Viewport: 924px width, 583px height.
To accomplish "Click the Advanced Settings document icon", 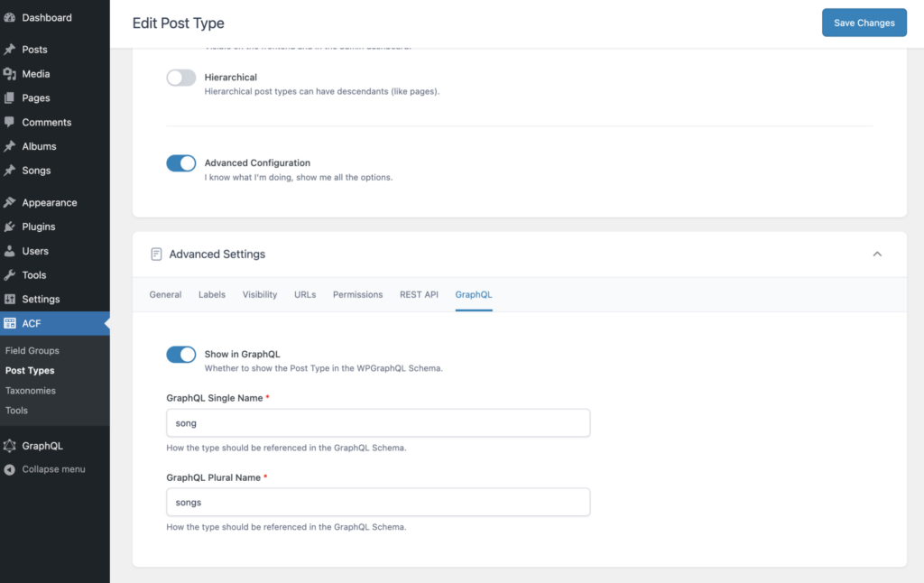I will [x=157, y=254].
